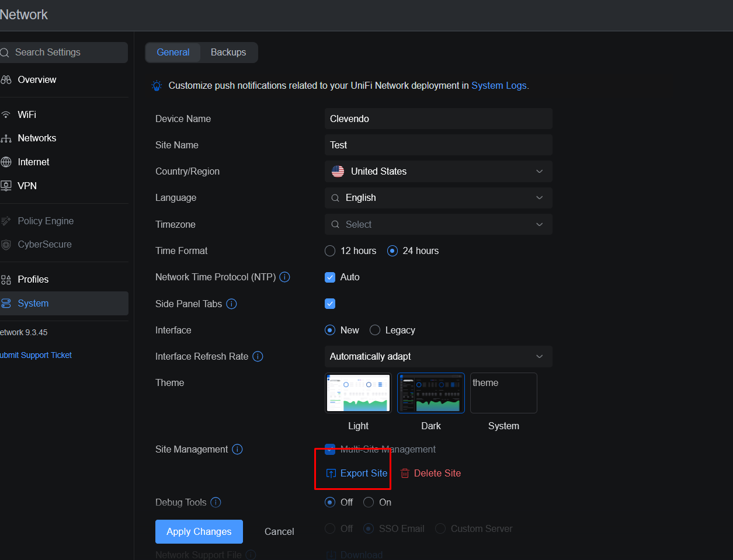The height and width of the screenshot is (560, 733).
Task: Click the United States flag icon
Action: tap(338, 171)
